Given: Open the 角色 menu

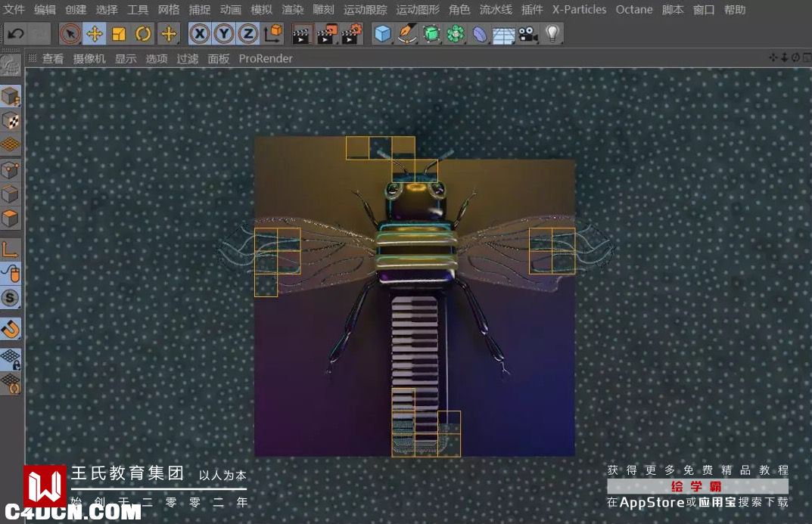Looking at the screenshot, I should [x=459, y=9].
